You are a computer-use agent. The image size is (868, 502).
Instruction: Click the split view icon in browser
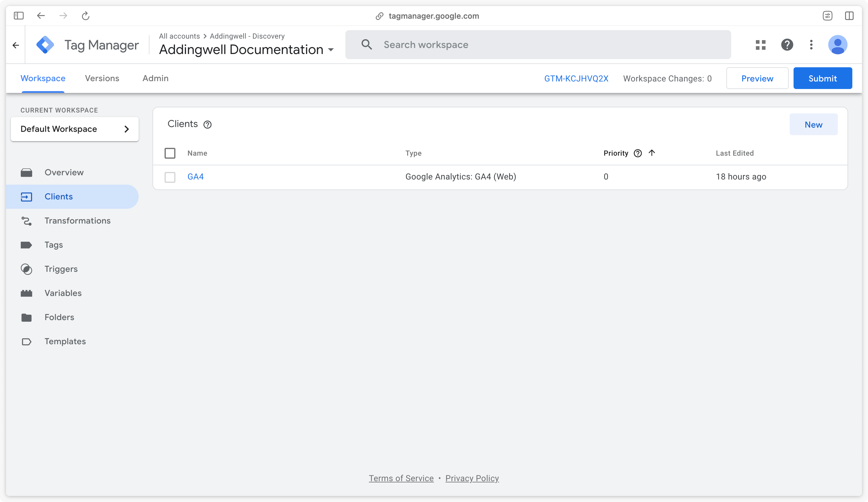click(x=849, y=15)
